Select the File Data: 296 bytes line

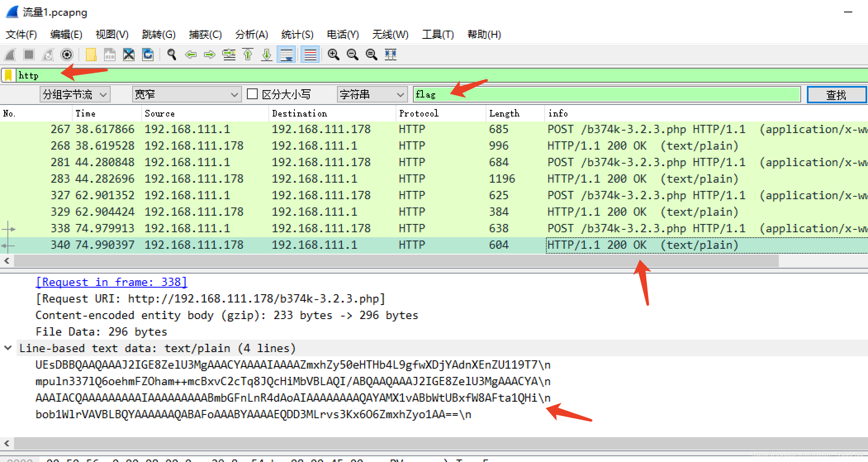point(101,331)
